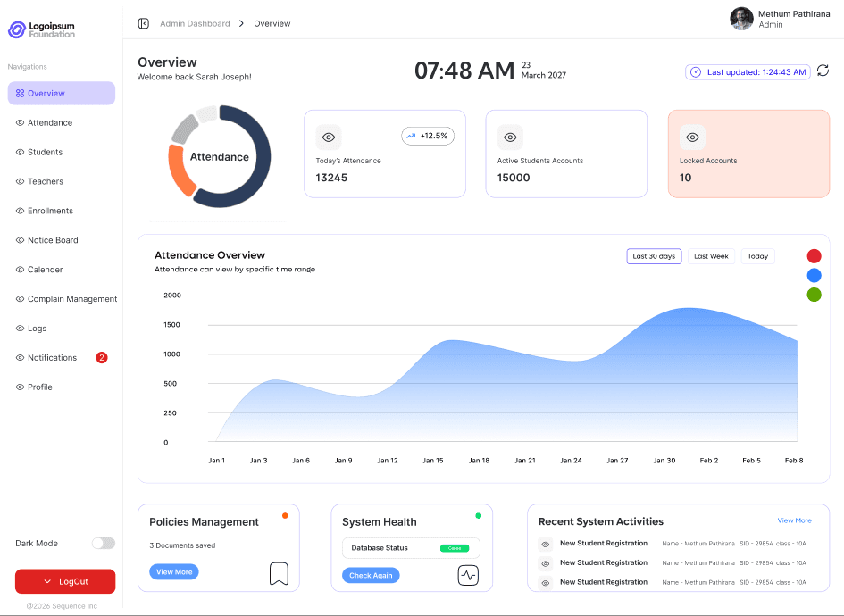
Task: Open View More in Recent System Activities
Action: (x=795, y=520)
